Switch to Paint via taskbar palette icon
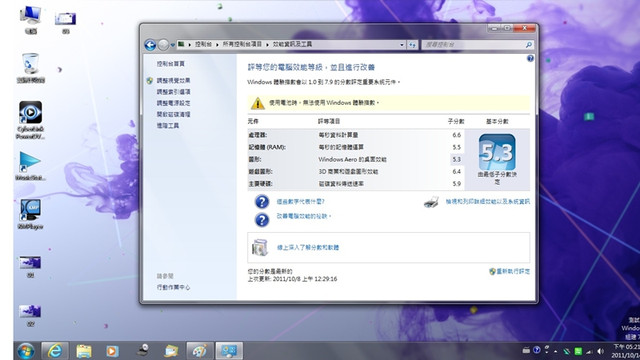Viewport: 640px width, 360px height. (x=200, y=351)
